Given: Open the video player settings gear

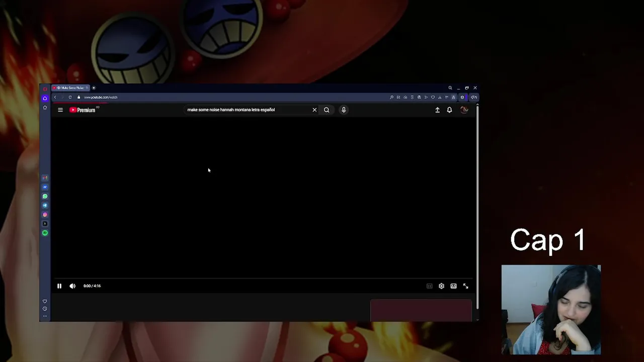Looking at the screenshot, I should point(441,286).
